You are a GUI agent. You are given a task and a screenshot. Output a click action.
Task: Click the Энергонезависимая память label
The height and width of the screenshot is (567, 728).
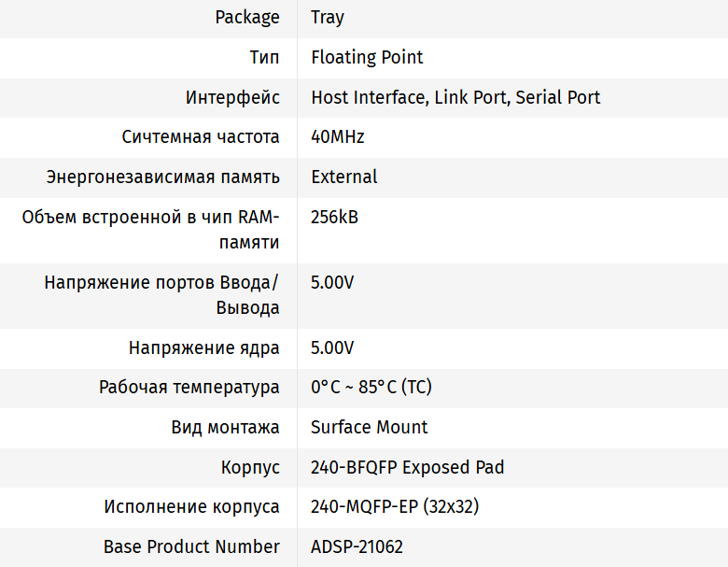tap(162, 177)
